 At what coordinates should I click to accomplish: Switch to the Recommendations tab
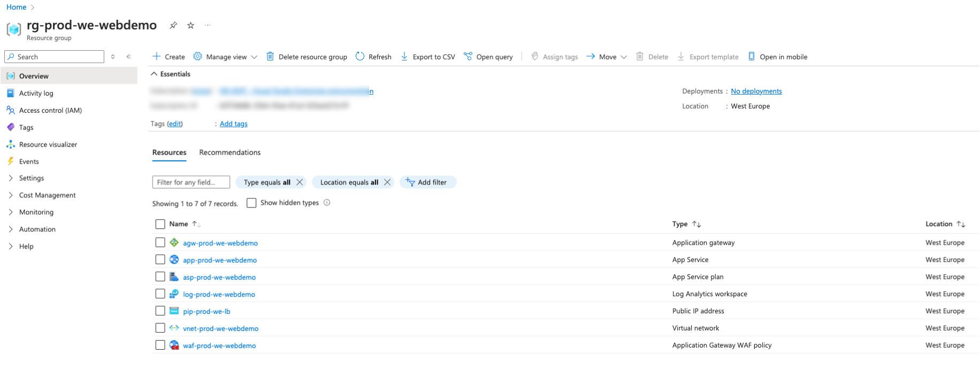[x=230, y=152]
